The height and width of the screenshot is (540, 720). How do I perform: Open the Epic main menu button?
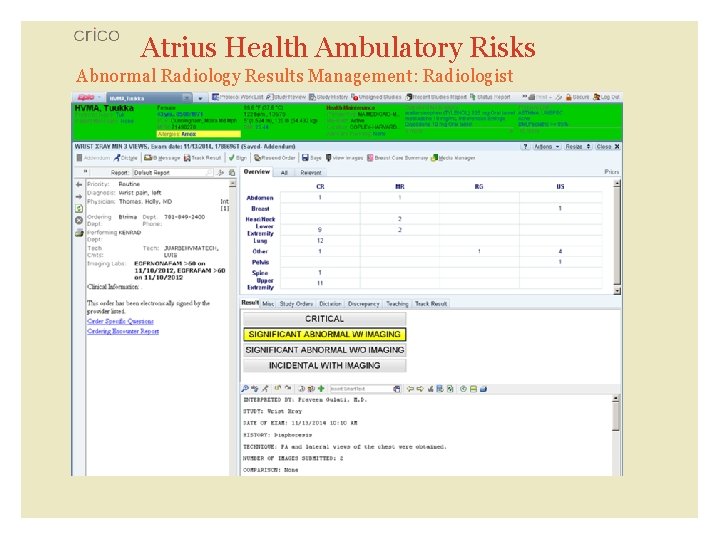[x=89, y=97]
